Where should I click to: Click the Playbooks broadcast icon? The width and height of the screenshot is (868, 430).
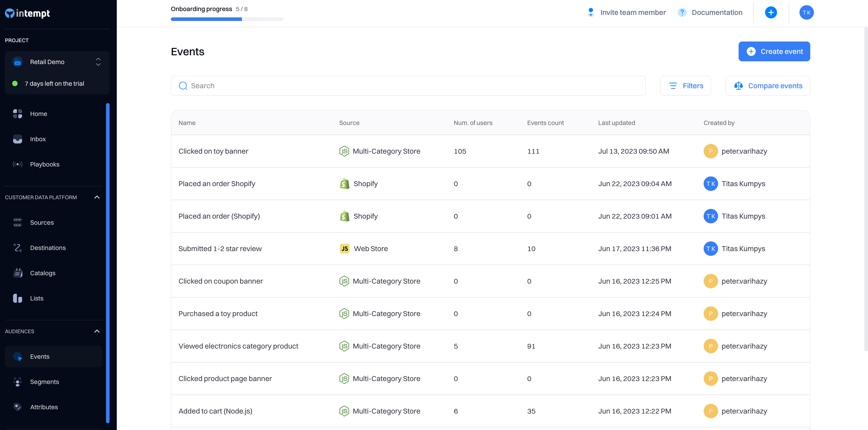(18, 164)
